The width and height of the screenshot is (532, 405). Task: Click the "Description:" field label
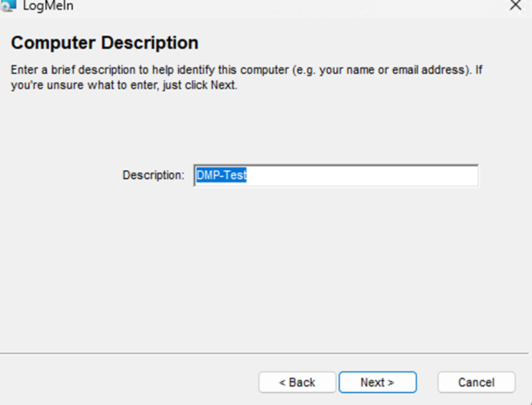coord(153,176)
